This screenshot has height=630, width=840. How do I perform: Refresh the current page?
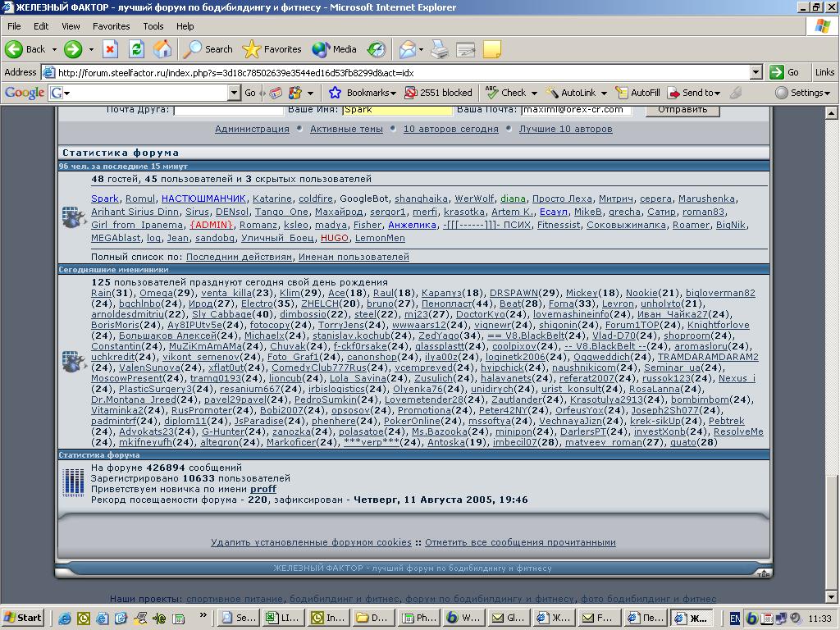(x=136, y=49)
